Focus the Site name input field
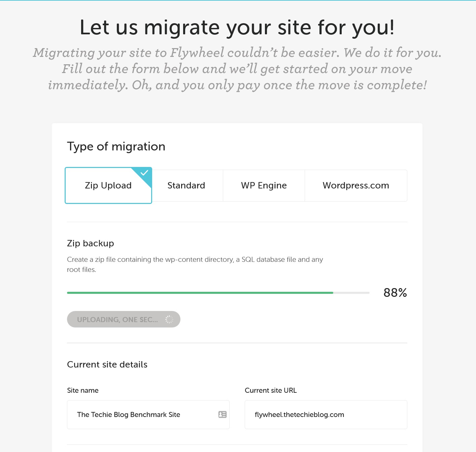This screenshot has width=476, height=452. coord(148,415)
